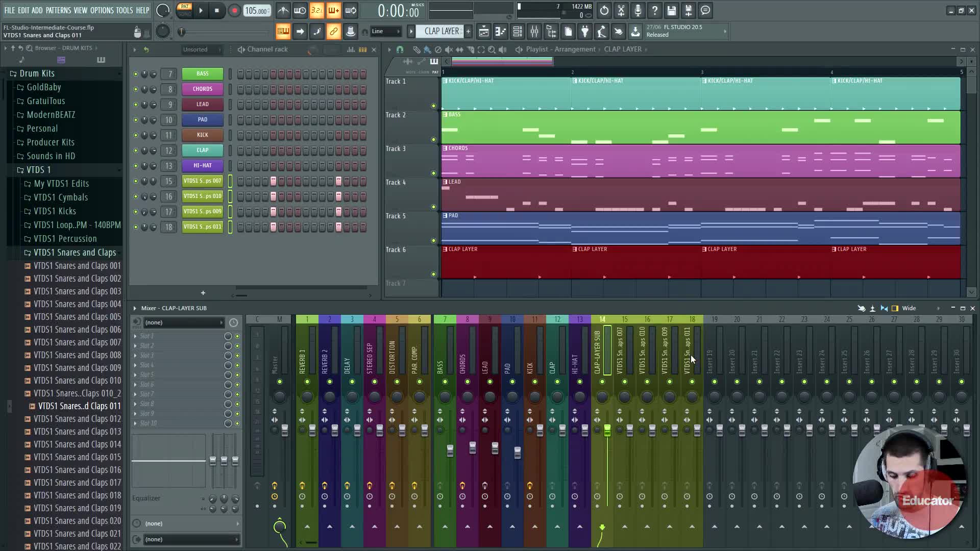The width and height of the screenshot is (980, 551).
Task: Toggle PAT/SONG mode switch
Action: (x=184, y=10)
